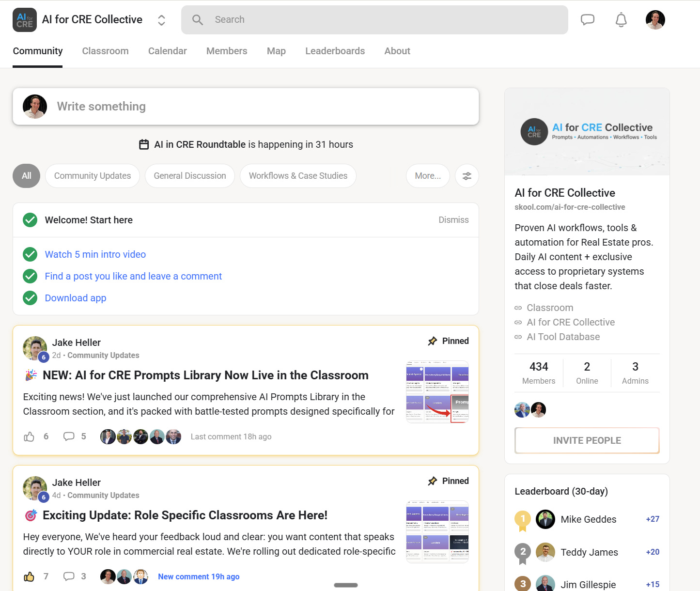Open Jim Gillespie leaderboard profile
The height and width of the screenshot is (591, 700).
point(588,585)
